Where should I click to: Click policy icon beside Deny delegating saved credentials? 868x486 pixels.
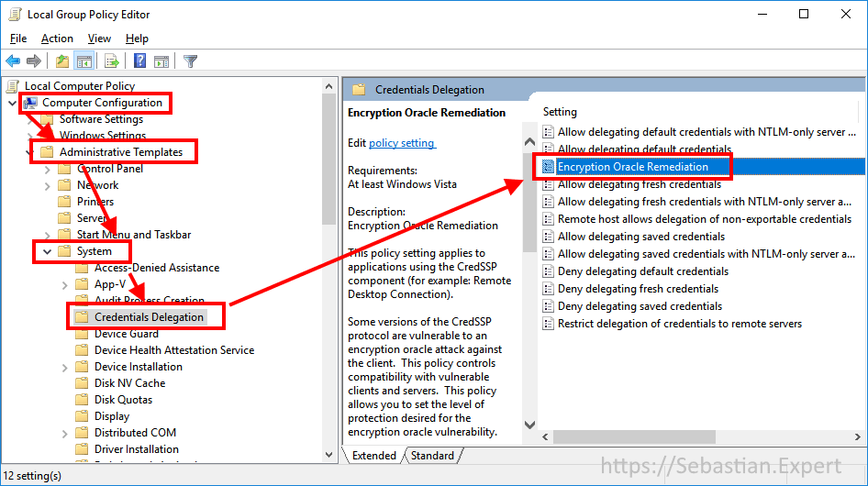point(548,306)
